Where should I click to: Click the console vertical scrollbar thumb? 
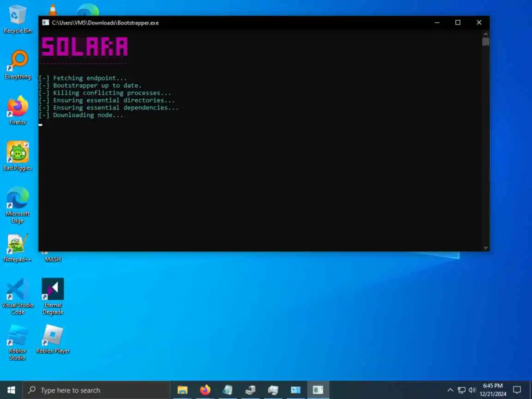[485, 42]
